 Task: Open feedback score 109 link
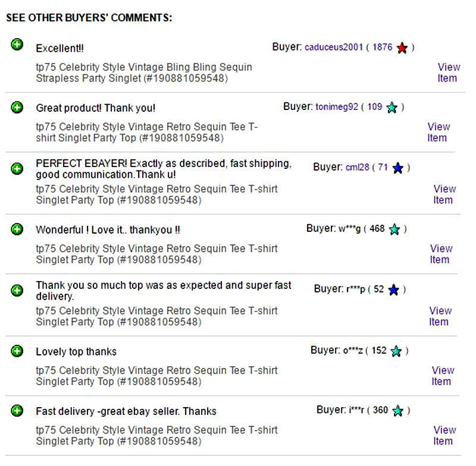pos(375,106)
